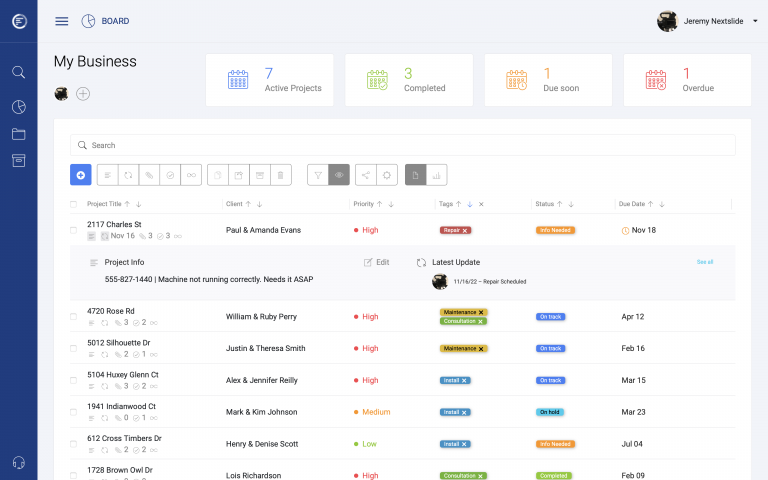Click the filter funnel icon
The width and height of the screenshot is (768, 480).
317,175
